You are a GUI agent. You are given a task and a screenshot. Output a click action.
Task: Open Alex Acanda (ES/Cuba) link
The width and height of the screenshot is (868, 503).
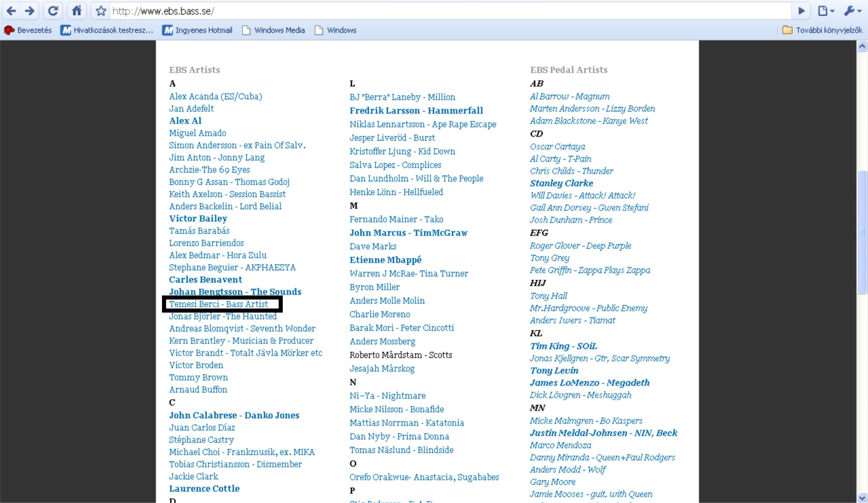(x=215, y=96)
